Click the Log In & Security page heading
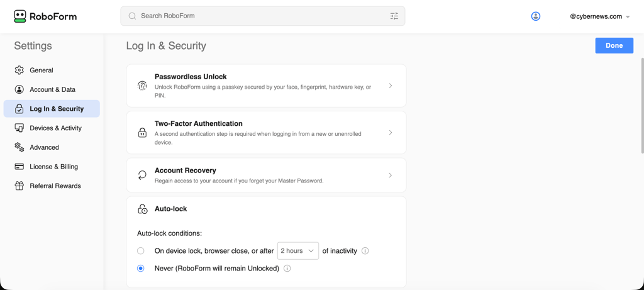 click(x=166, y=45)
